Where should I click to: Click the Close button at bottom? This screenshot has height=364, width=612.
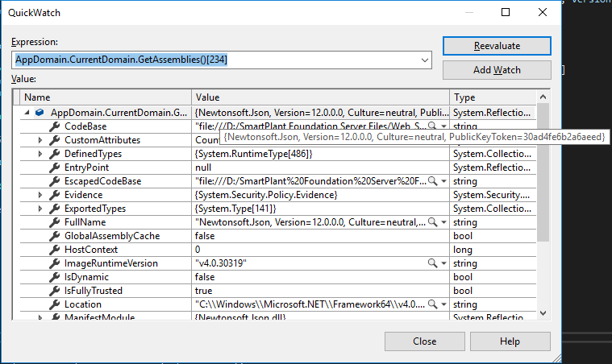tap(424, 341)
